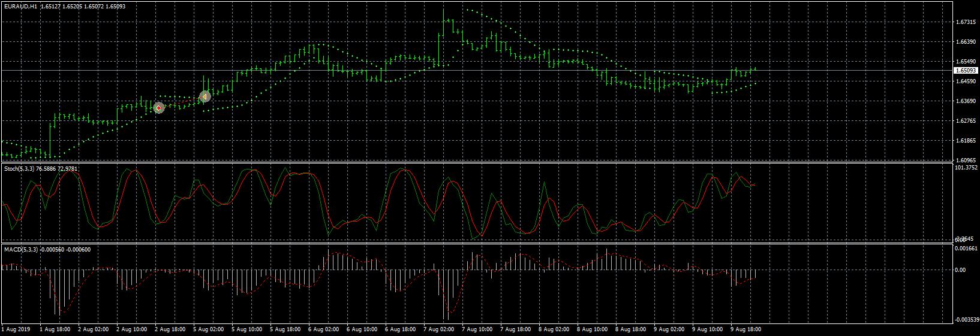Click time label 8 Aug 02:00
The image size is (980, 336).
[x=554, y=329]
